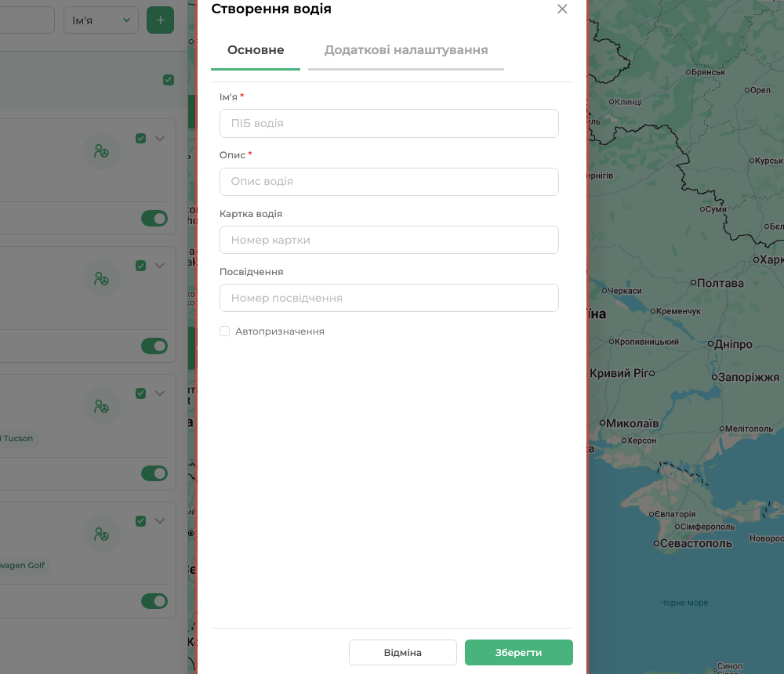Enable the Автопризначення checkbox
784x674 pixels.
(x=224, y=331)
